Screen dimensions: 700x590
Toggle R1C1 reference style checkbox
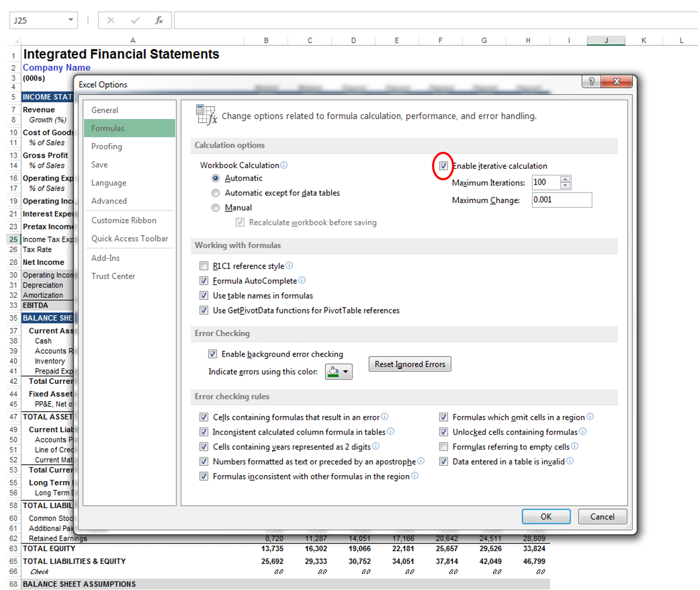(x=204, y=266)
